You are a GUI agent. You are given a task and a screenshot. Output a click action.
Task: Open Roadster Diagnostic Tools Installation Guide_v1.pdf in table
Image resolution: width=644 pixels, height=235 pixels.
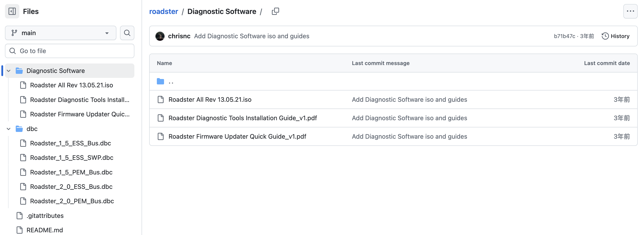242,118
